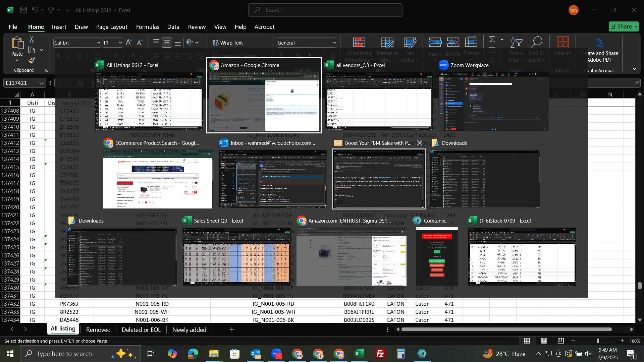Click the zoom slider handle

[x=598, y=341]
